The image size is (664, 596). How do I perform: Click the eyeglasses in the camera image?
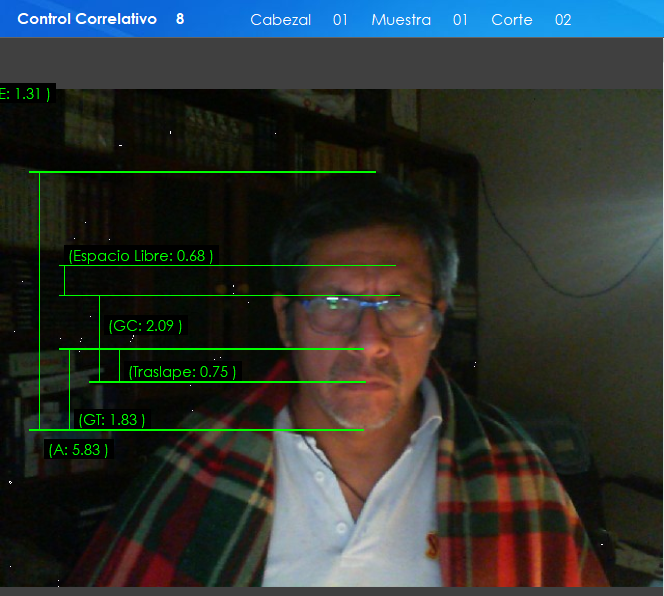tap(365, 315)
